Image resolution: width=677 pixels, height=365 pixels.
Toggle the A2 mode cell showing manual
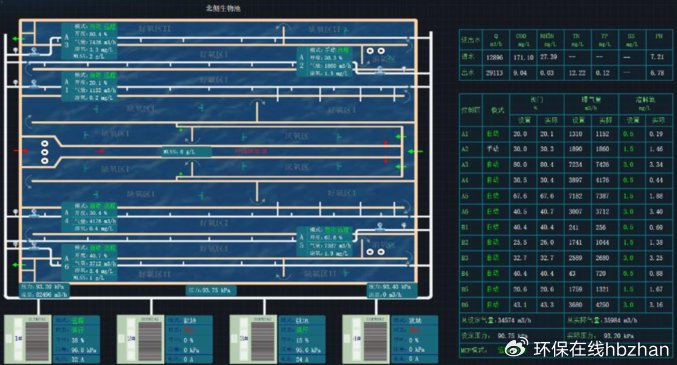[493, 149]
